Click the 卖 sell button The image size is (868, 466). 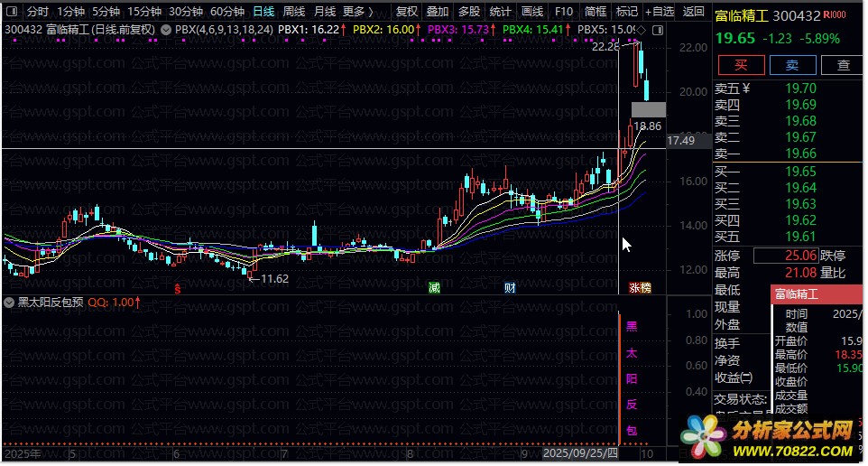(x=792, y=65)
